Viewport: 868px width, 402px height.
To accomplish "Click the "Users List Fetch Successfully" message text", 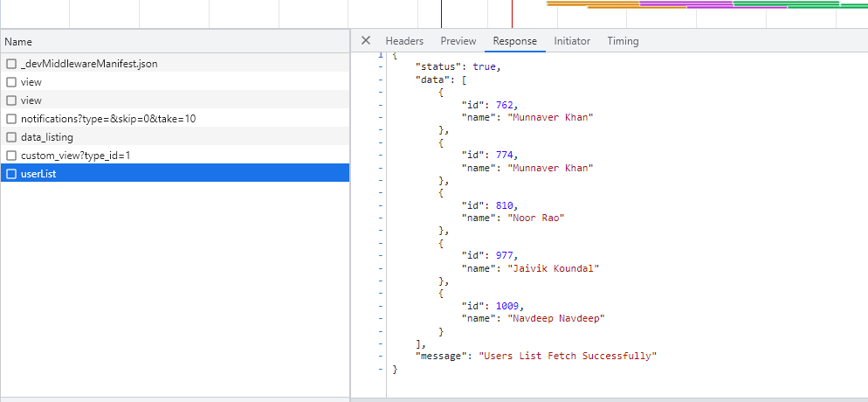I will [x=568, y=357].
